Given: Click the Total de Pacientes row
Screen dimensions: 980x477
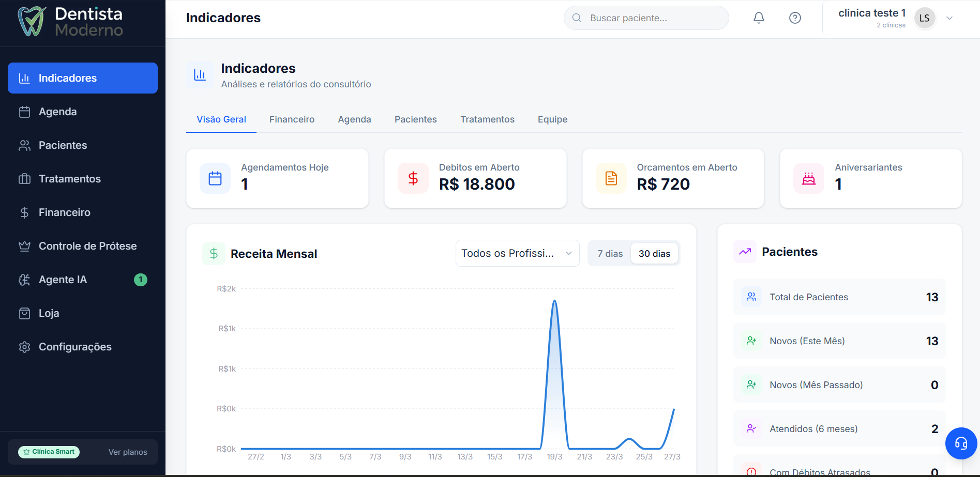Looking at the screenshot, I should (x=839, y=297).
